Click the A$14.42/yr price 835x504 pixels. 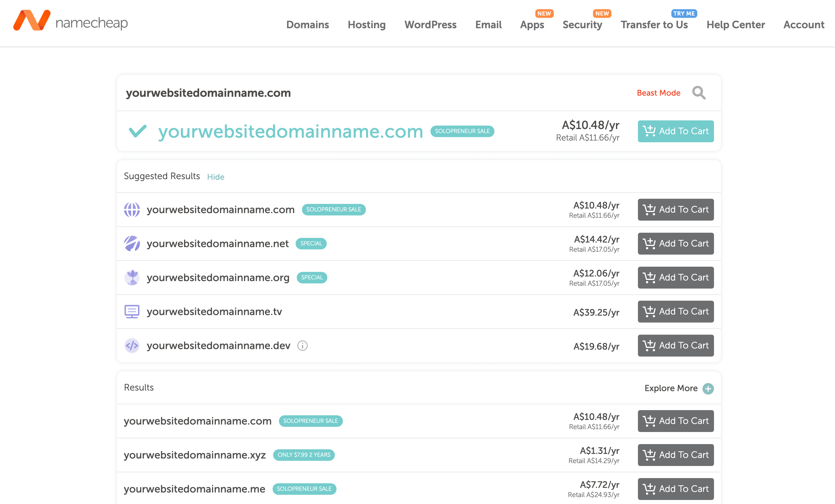[x=596, y=239]
